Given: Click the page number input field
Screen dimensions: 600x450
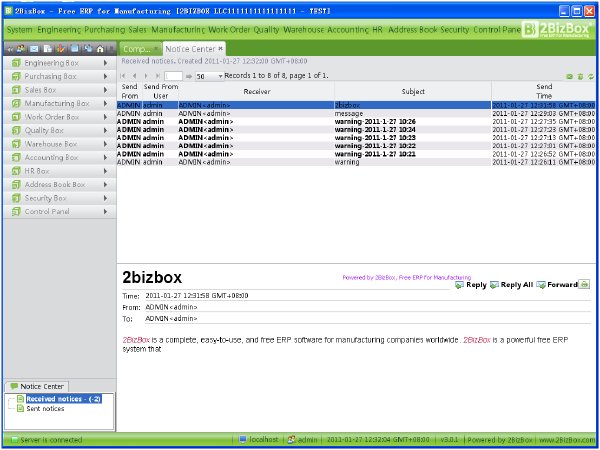Looking at the screenshot, I should tap(173, 76).
